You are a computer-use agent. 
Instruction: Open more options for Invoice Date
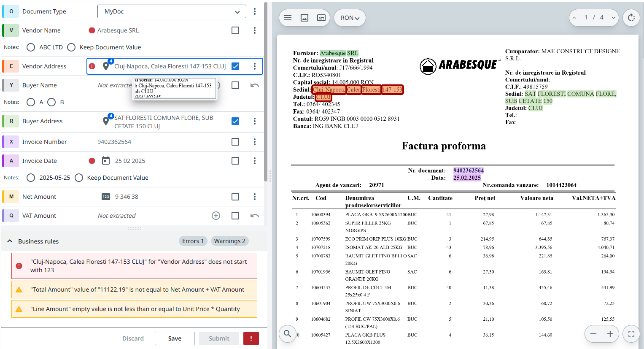[255, 161]
